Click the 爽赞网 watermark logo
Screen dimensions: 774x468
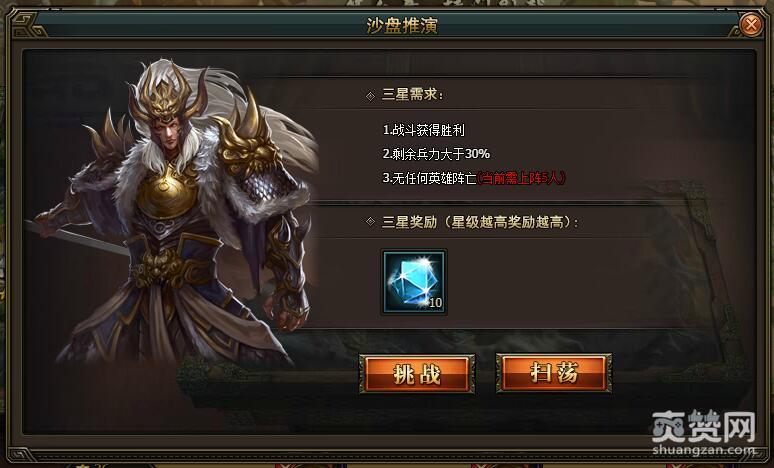[703, 427]
